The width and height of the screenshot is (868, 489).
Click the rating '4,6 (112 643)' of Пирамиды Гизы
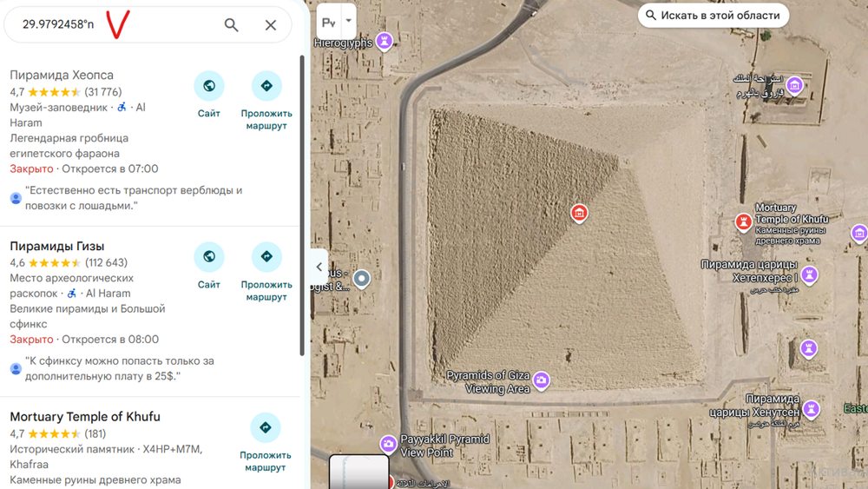(x=69, y=262)
